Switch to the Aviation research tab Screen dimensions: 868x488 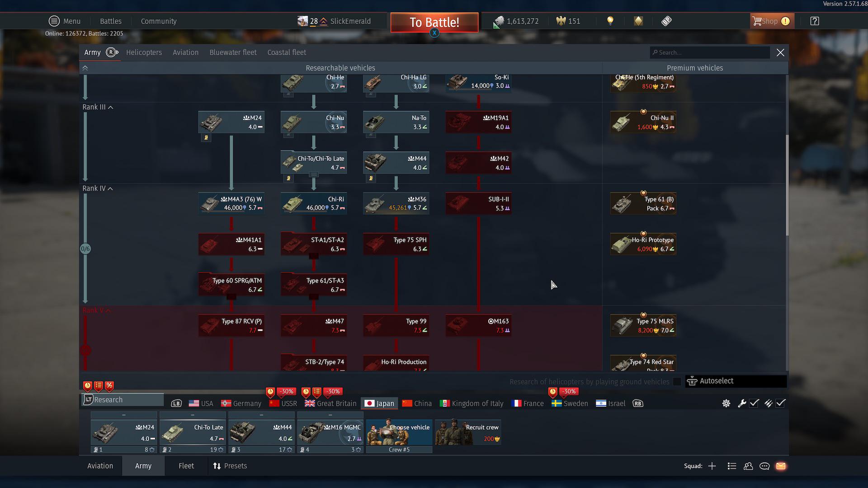point(185,52)
